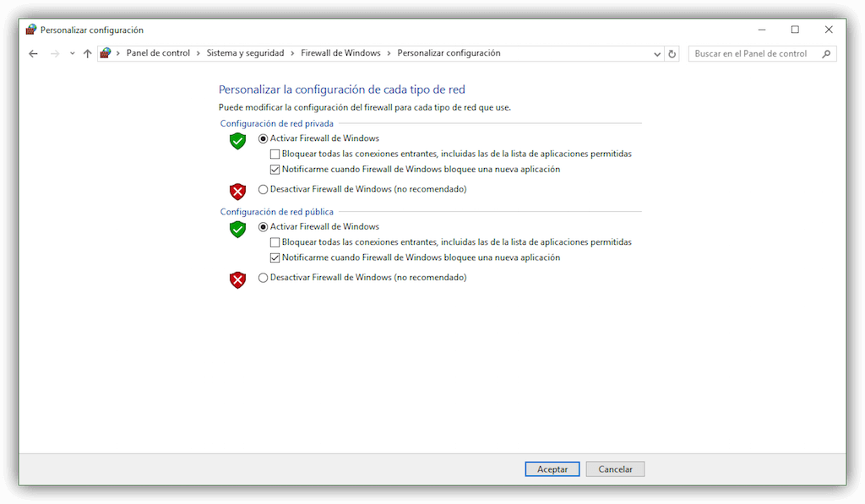Click red shield icon in public network section

237,280
